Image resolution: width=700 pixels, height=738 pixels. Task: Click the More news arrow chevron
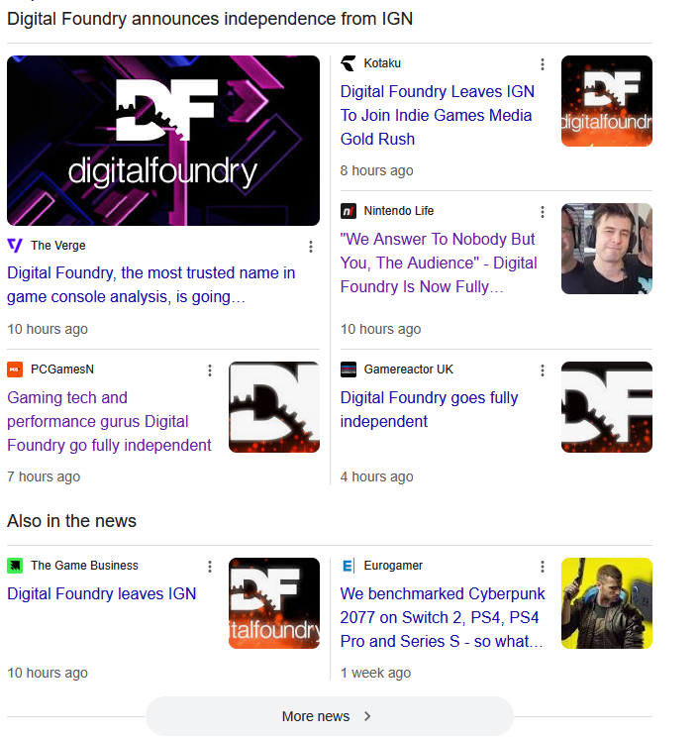pyautogui.click(x=367, y=716)
